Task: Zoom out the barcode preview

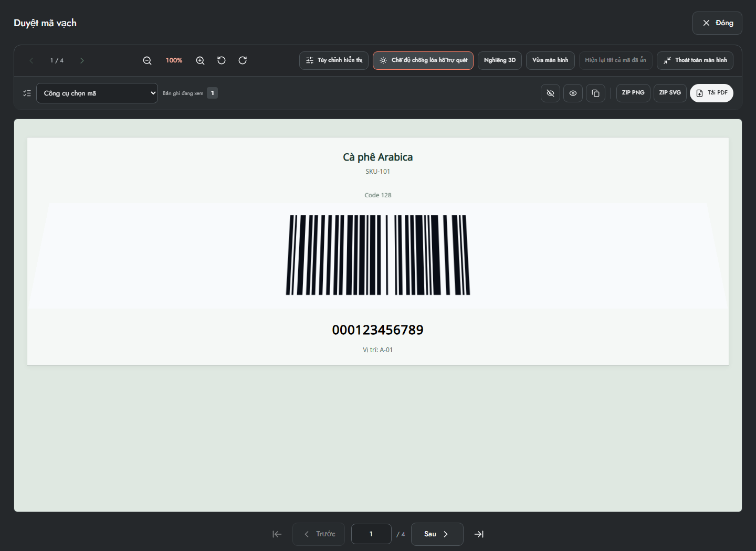Action: click(147, 60)
